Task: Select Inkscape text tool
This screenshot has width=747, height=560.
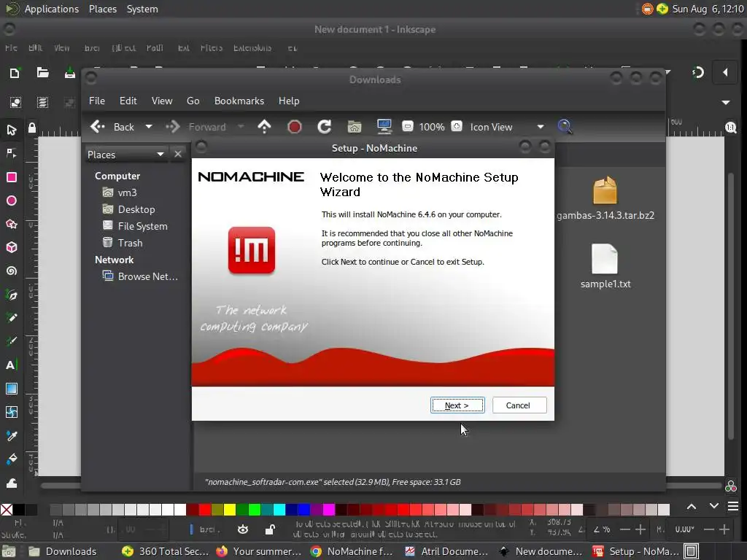Action: click(12, 365)
